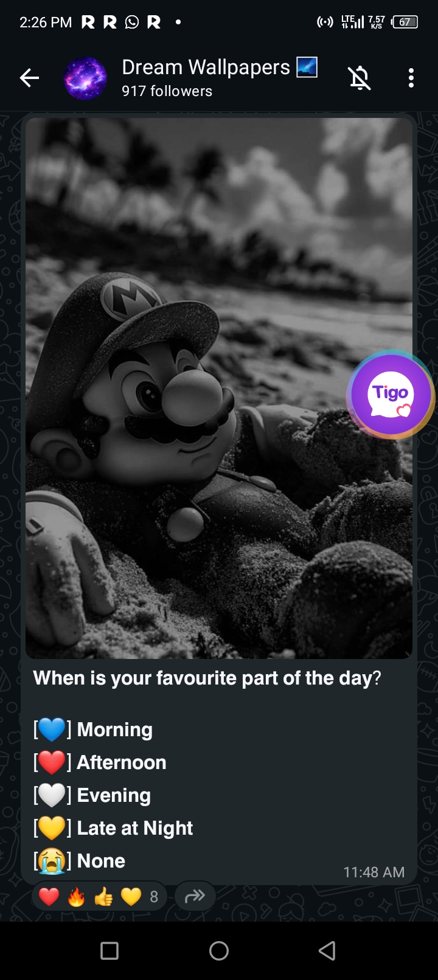Screen dimensions: 438x980
Task: Tap the poll question text message
Action: [x=207, y=678]
